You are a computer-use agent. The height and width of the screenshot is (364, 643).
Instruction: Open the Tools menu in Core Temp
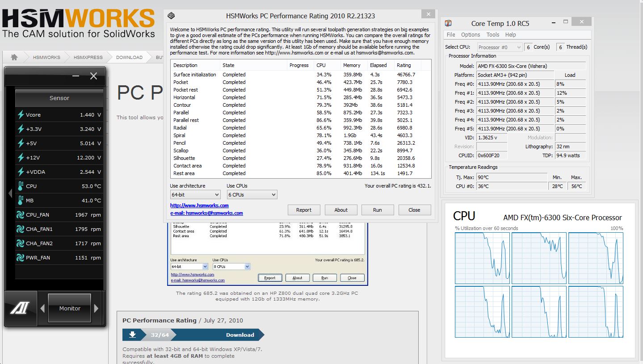click(x=493, y=34)
